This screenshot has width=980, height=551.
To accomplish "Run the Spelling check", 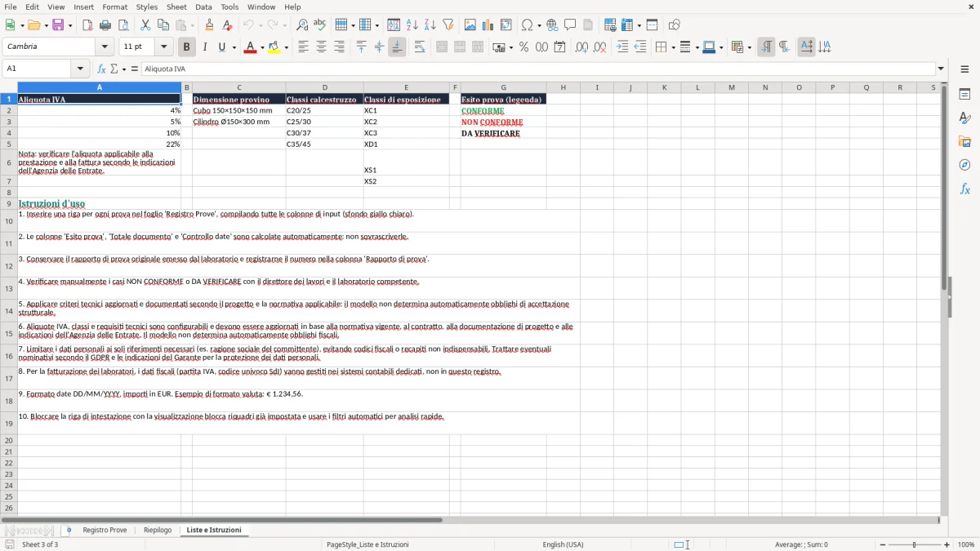I will point(320,25).
